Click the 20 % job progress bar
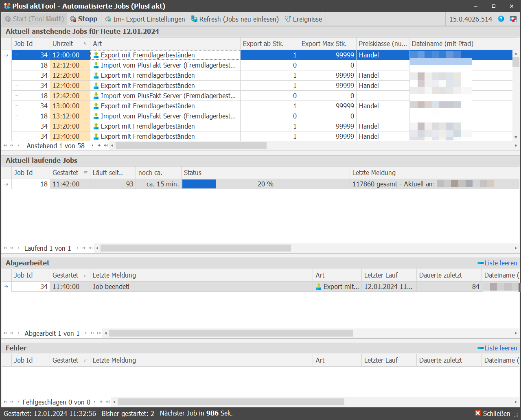 tap(265, 184)
